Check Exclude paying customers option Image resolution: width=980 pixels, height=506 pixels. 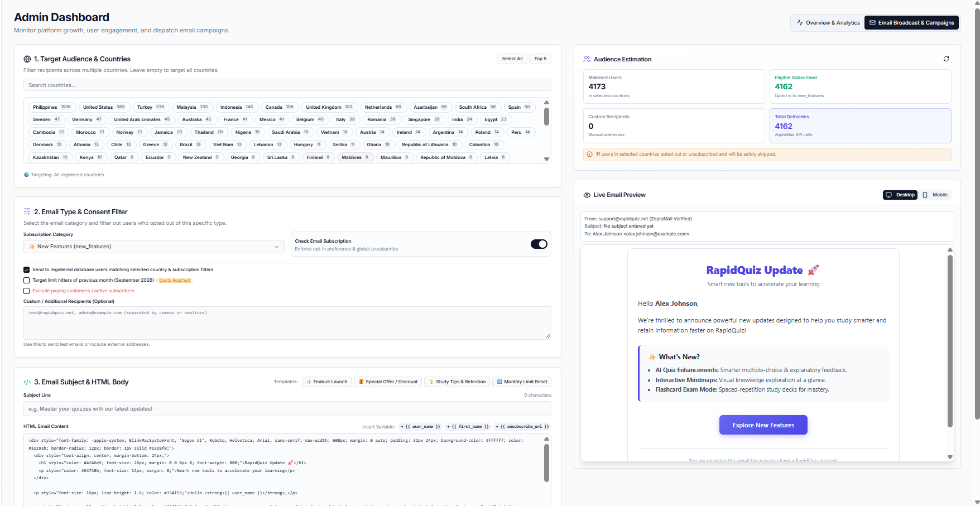coord(26,291)
